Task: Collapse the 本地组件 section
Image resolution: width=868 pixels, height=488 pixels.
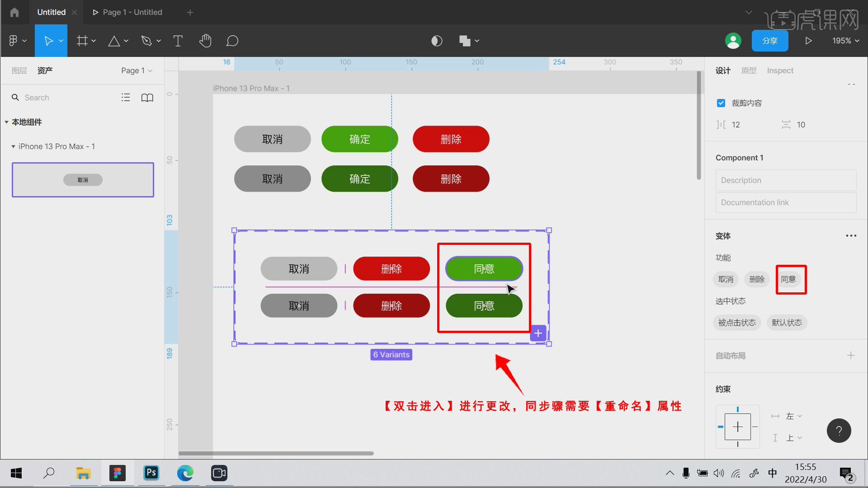Action: (6, 122)
